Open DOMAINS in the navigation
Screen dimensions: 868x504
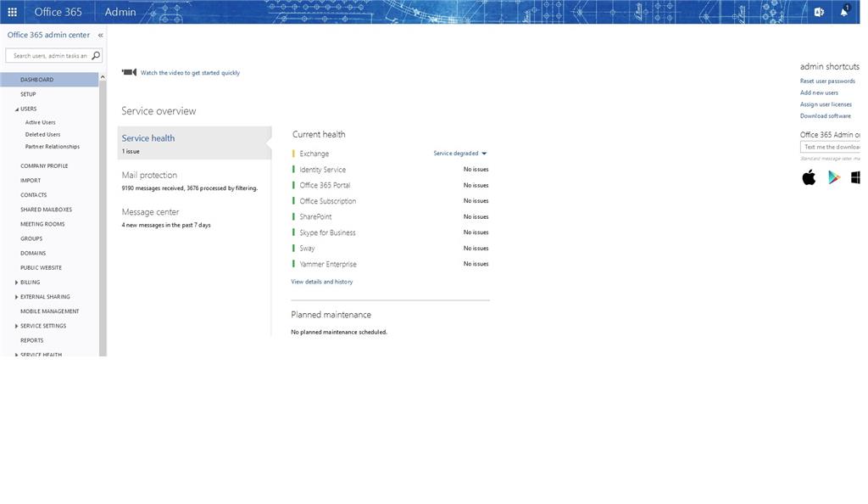coord(33,253)
